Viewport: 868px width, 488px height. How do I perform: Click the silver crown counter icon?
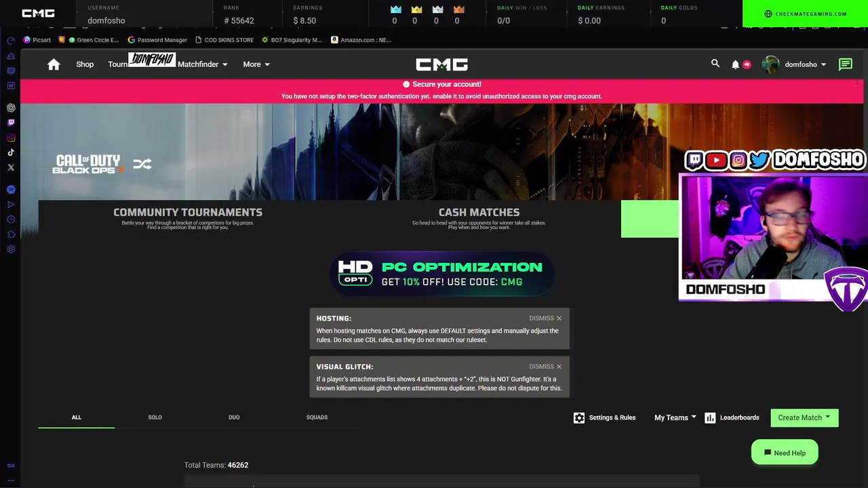(x=438, y=9)
